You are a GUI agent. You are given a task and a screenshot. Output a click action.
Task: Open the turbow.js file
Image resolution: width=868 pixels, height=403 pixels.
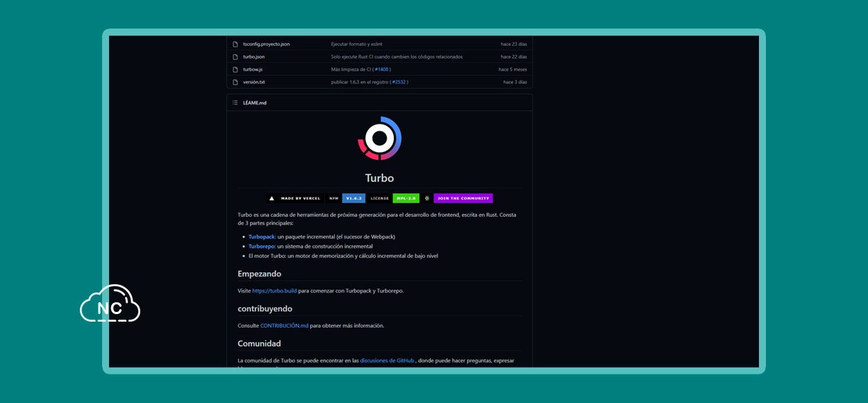(253, 69)
